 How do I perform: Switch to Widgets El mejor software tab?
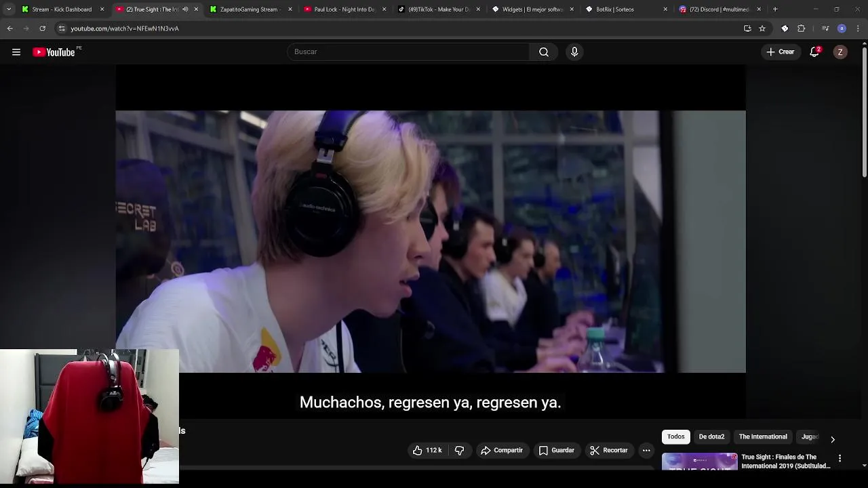[528, 9]
